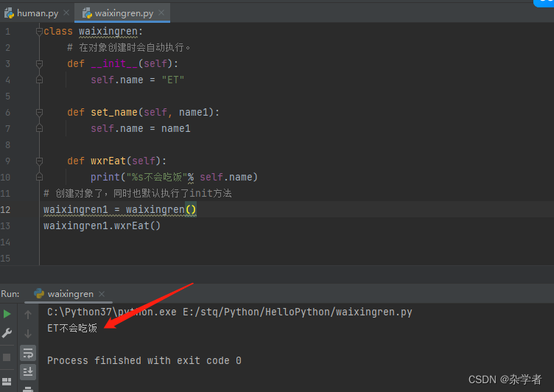Toggle soft-wrap in run console

[x=28, y=353]
